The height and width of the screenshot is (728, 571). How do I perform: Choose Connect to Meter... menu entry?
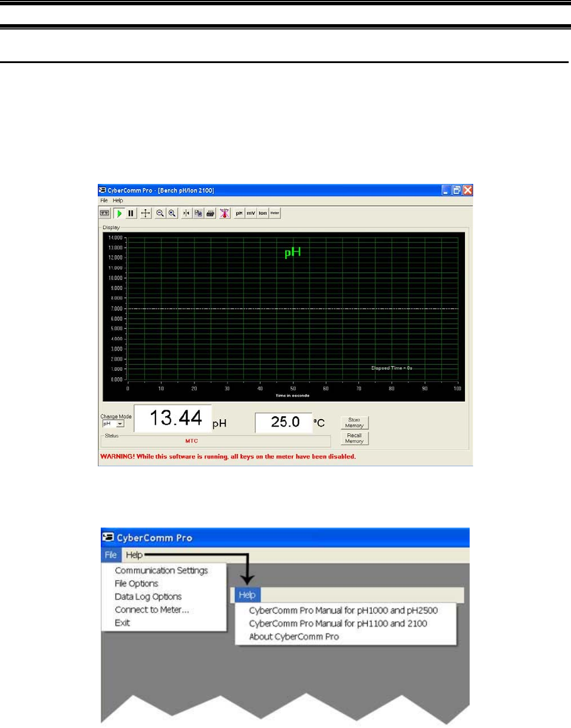pos(152,610)
